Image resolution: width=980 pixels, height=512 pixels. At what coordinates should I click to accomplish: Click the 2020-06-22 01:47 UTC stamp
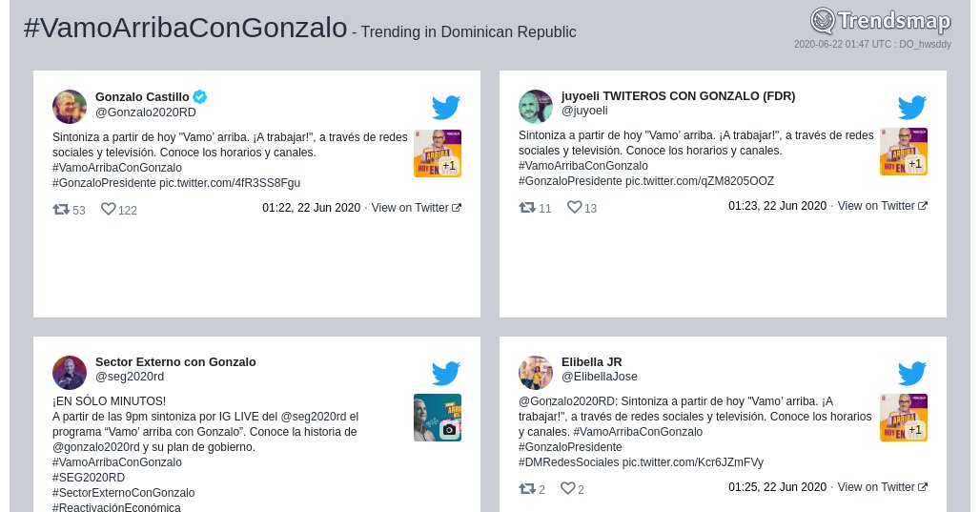coord(872,45)
